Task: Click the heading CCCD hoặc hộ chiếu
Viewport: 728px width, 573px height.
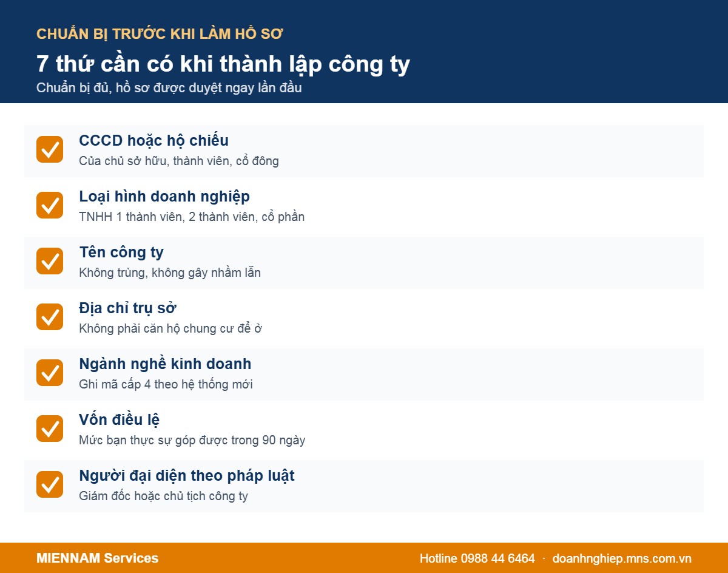Action: click(154, 141)
